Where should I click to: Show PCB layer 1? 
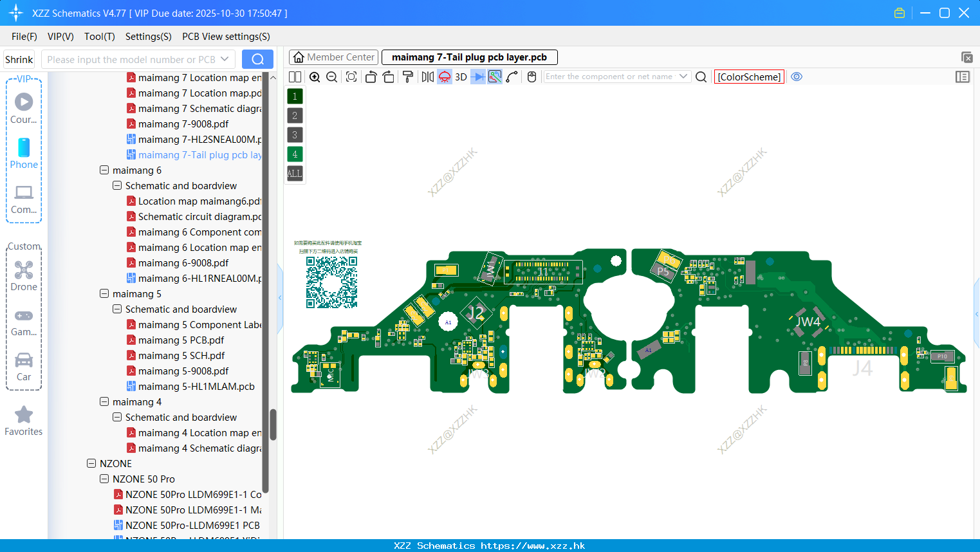point(295,97)
